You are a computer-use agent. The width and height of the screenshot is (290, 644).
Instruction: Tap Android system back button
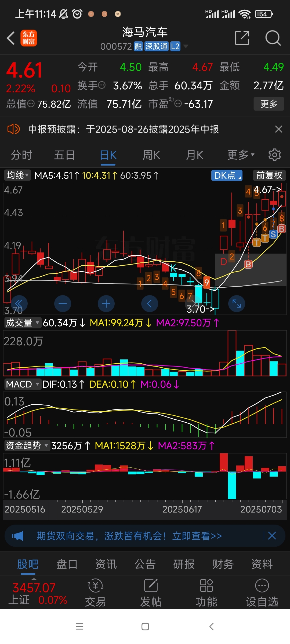(x=212, y=627)
